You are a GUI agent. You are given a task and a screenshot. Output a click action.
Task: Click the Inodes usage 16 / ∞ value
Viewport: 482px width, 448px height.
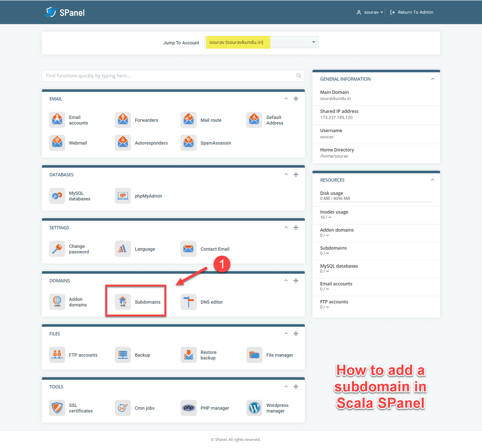click(325, 217)
